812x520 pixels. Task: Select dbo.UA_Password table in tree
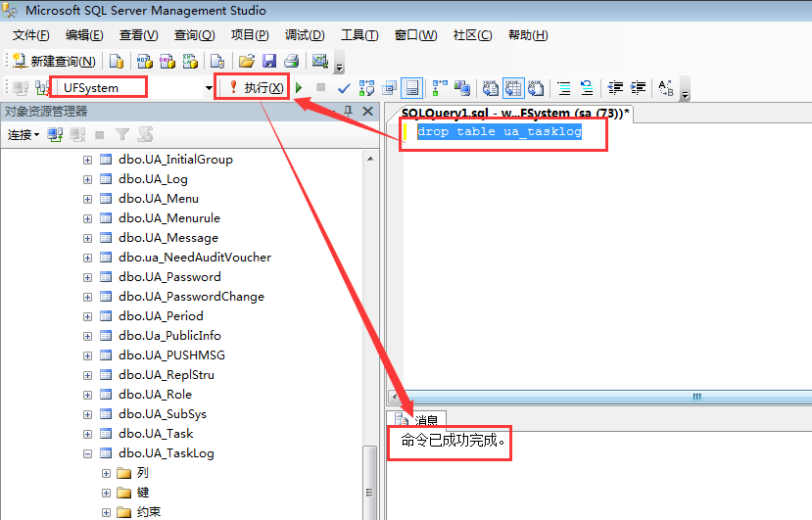(x=169, y=277)
